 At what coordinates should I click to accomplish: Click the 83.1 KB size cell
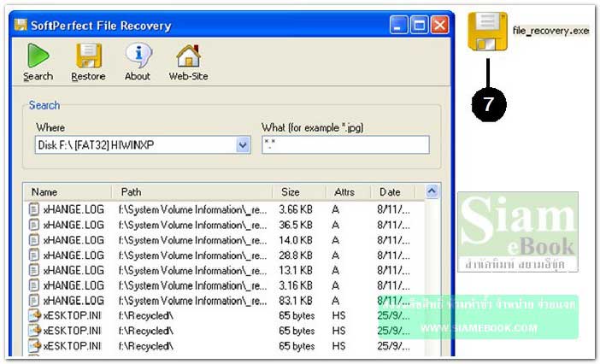tap(296, 301)
